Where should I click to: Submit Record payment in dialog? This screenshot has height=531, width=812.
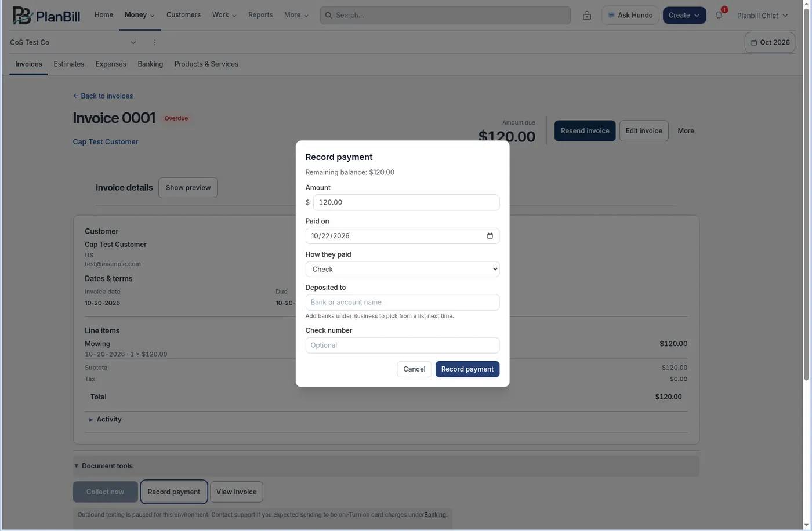click(467, 369)
